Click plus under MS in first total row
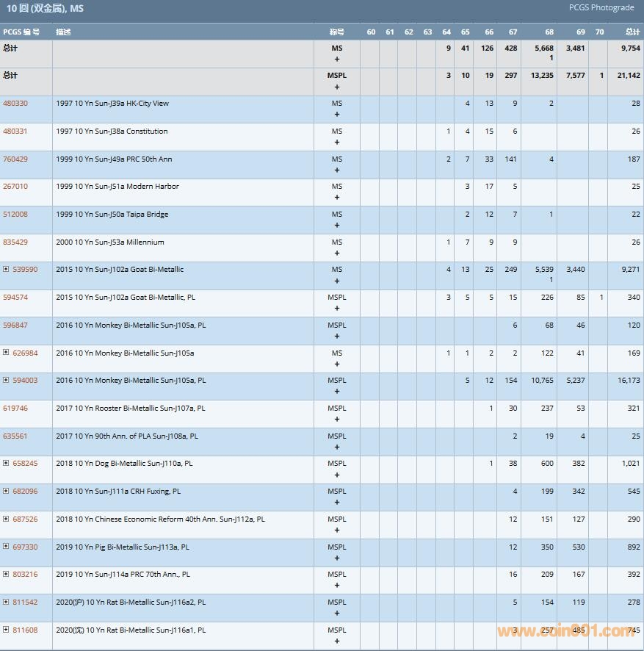 (337, 59)
